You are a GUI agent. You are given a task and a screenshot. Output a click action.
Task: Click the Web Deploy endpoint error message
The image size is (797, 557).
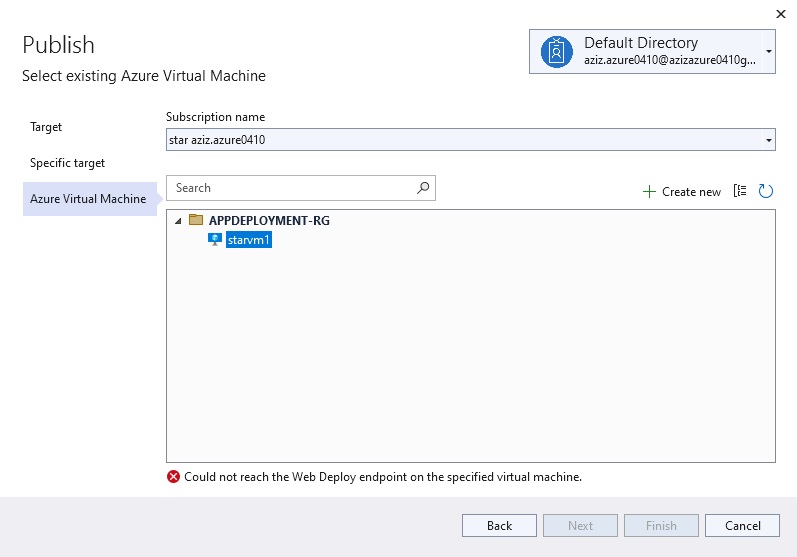click(x=383, y=477)
